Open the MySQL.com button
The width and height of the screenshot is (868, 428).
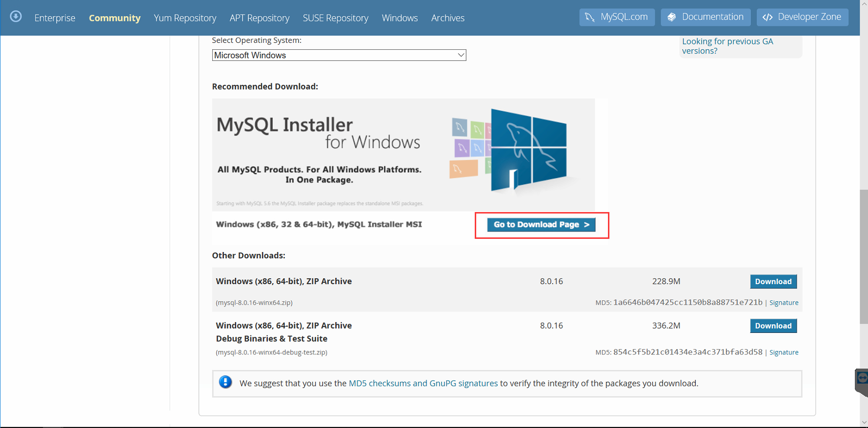click(617, 17)
